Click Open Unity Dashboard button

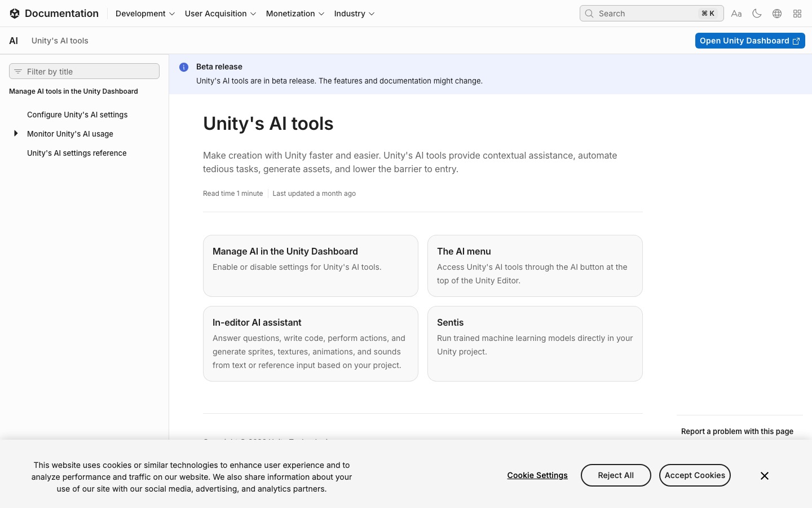coord(750,41)
